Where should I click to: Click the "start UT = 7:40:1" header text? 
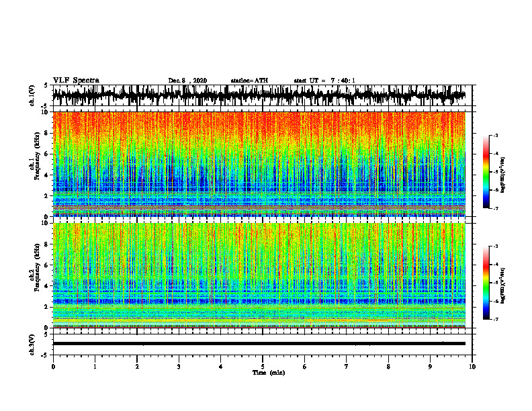coord(324,81)
